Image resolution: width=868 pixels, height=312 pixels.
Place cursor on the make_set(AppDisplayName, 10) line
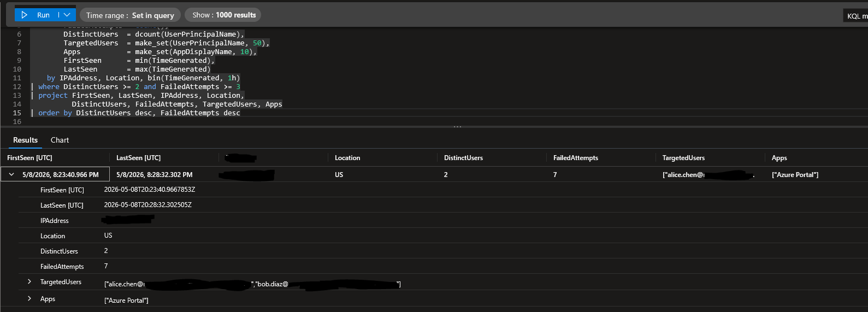[160, 51]
